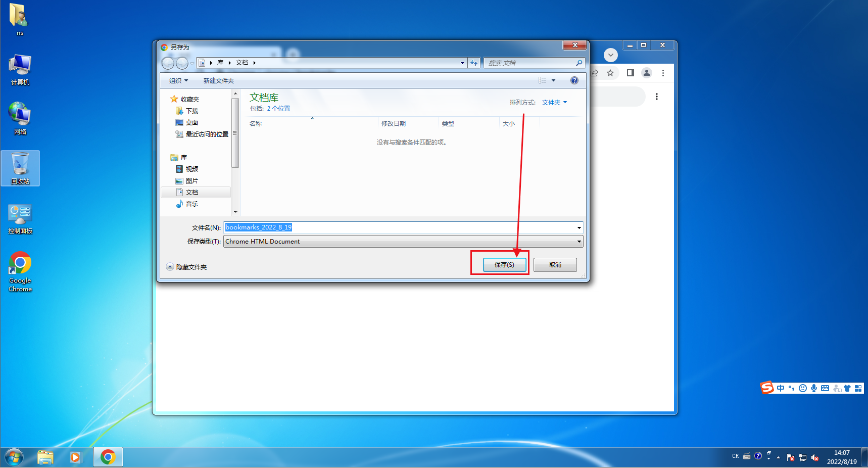Click Chrome's share page icon
The width and height of the screenshot is (868, 468).
tap(595, 73)
